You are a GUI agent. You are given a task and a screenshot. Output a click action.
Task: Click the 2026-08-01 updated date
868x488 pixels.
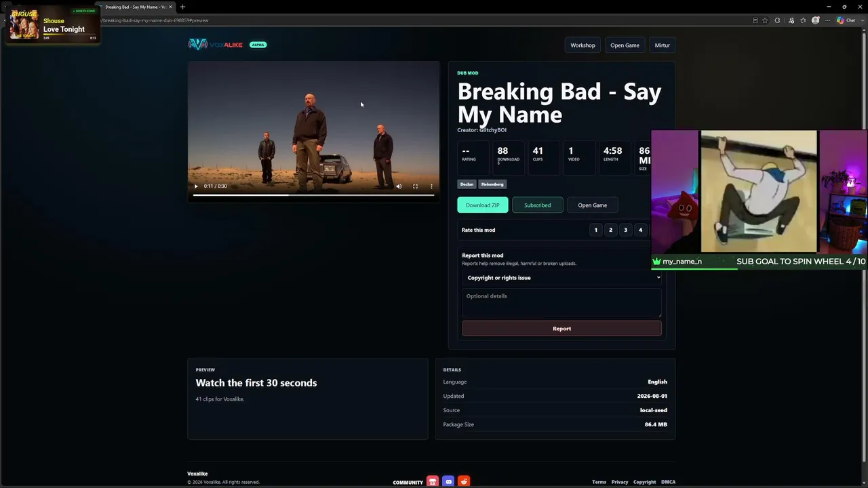(652, 396)
